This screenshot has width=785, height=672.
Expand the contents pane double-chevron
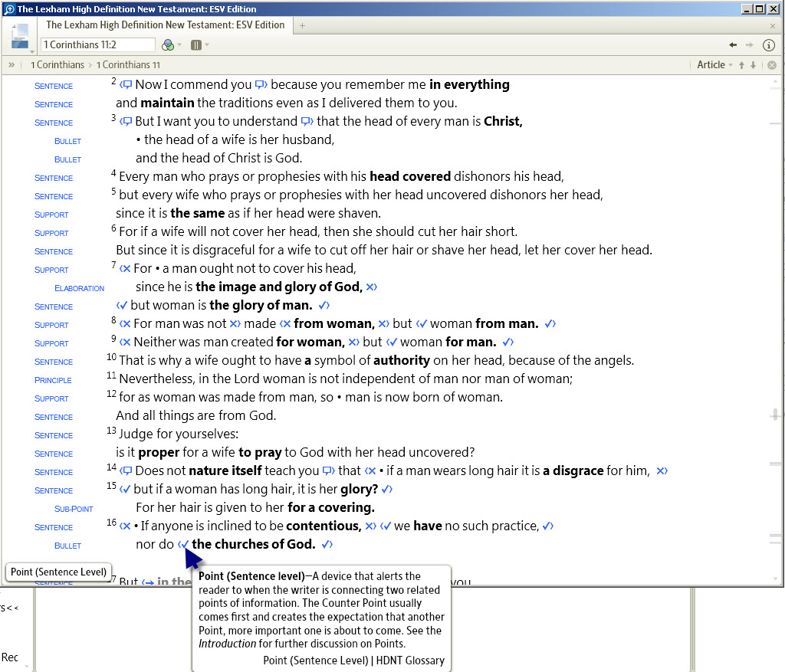coord(11,64)
